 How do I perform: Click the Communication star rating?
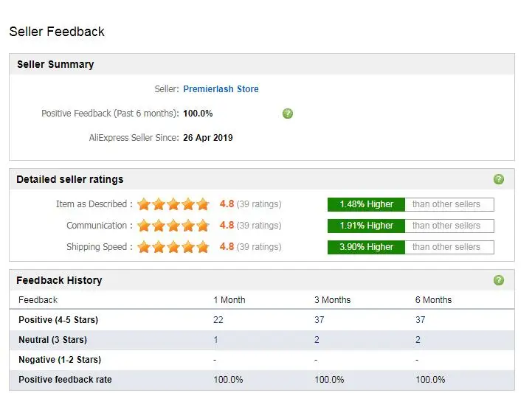pos(173,226)
